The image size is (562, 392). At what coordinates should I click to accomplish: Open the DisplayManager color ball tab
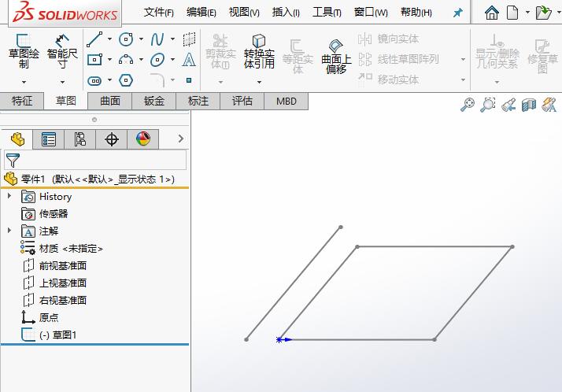point(143,139)
